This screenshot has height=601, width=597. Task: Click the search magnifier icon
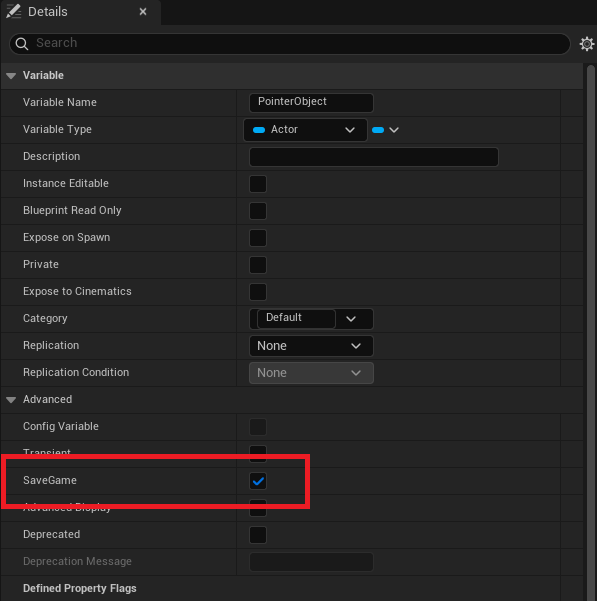(21, 44)
